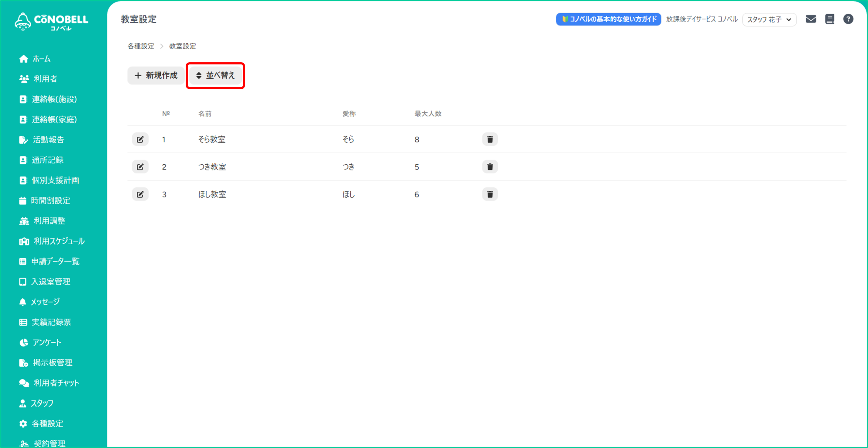868x448 pixels.
Task: Open 利用者チャット in the sidebar
Action: [x=56, y=383]
